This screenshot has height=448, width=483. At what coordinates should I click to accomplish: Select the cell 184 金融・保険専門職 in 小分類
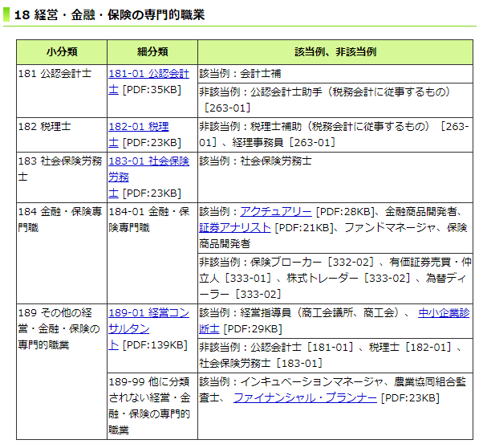coord(62,253)
